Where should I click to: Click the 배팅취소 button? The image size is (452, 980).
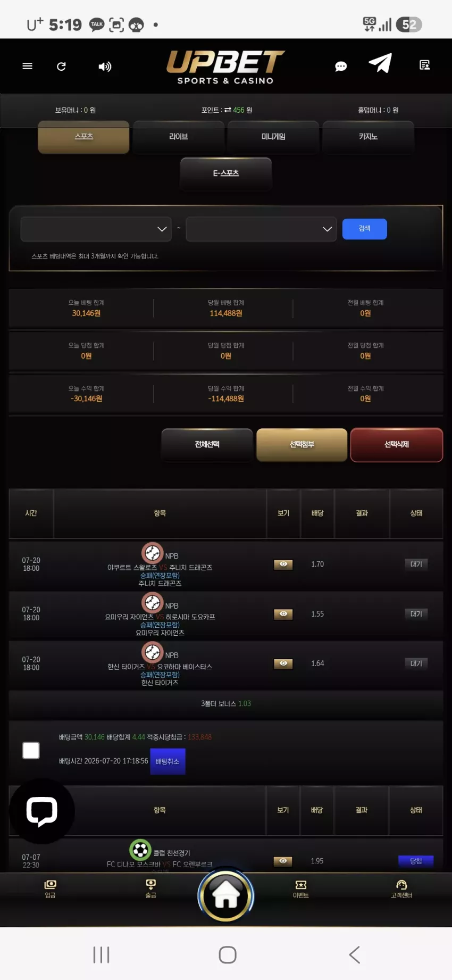point(168,761)
